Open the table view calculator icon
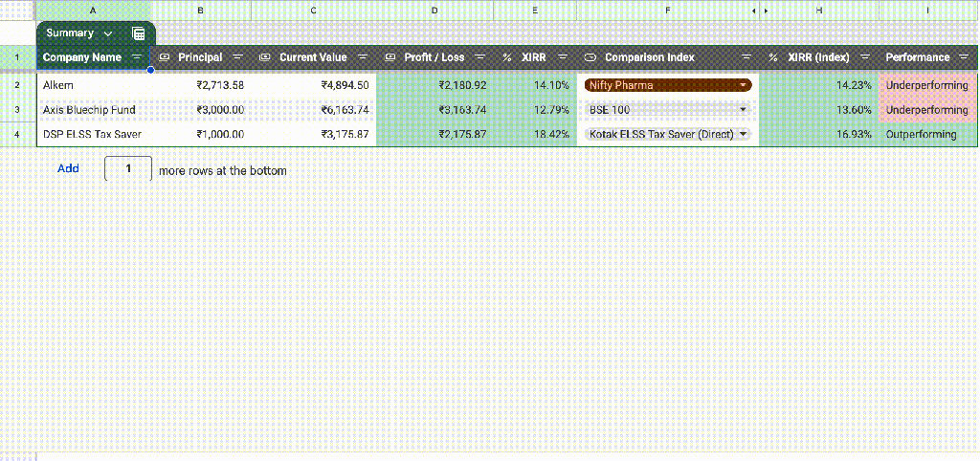980x461 pixels. point(139,33)
